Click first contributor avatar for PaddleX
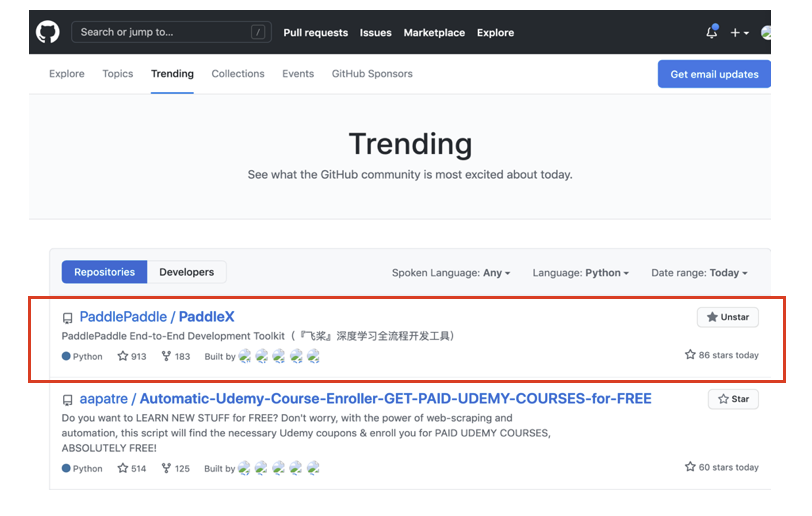Image resolution: width=812 pixels, height=516 pixels. point(245,356)
